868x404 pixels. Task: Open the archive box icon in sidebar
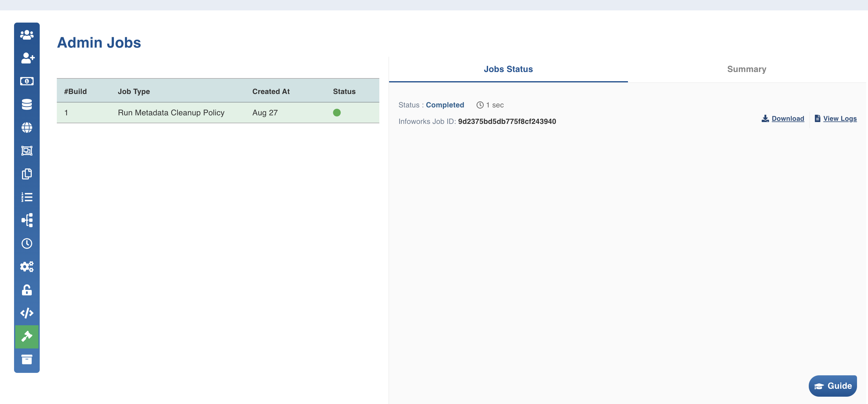pos(27,359)
